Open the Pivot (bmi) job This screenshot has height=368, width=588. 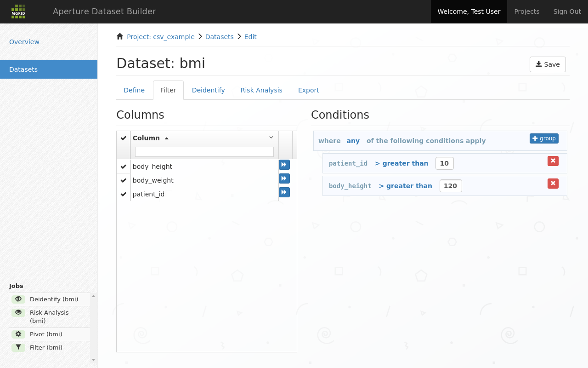point(46,334)
